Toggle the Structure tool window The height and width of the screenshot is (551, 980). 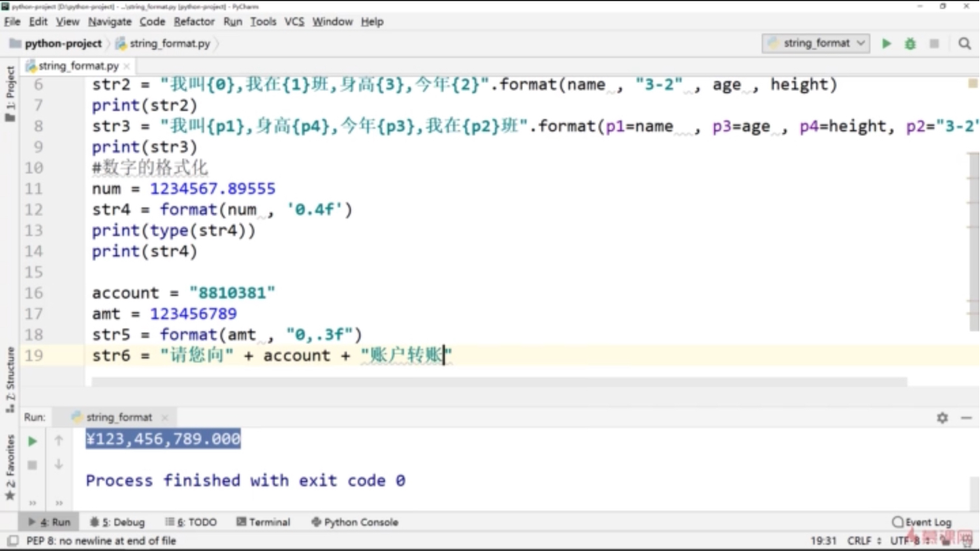pyautogui.click(x=10, y=379)
